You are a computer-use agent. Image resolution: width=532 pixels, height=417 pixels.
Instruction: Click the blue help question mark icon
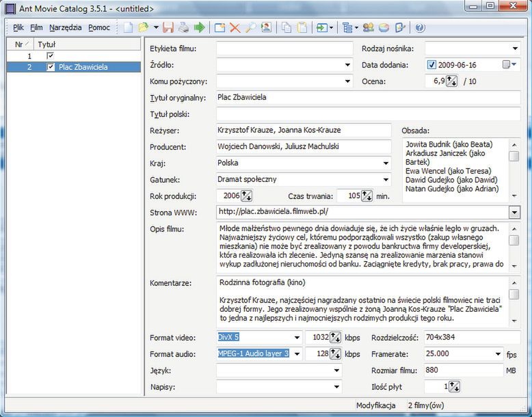click(419, 28)
